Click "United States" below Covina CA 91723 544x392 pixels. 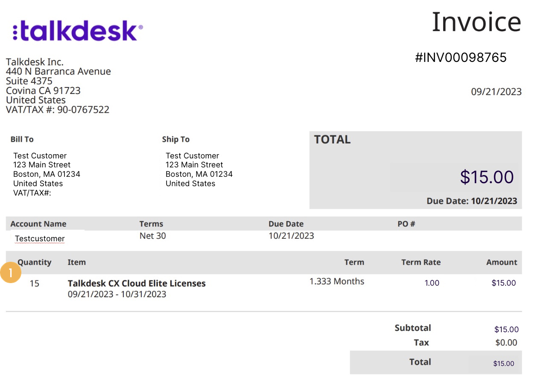[x=36, y=100]
